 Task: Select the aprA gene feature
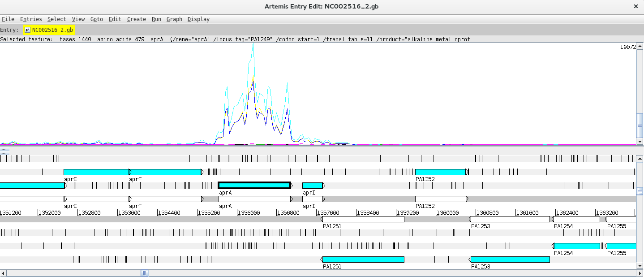(254, 185)
